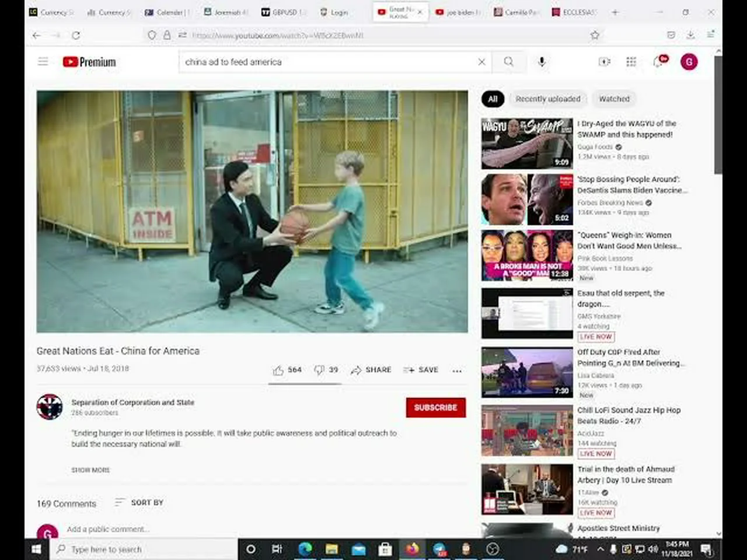Start voice search with the microphone
This screenshot has height=560, width=747.
point(542,62)
